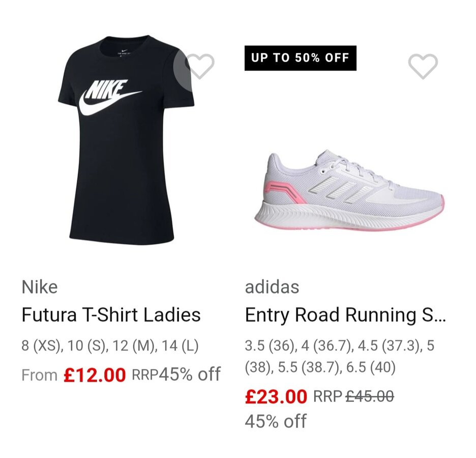
Task: Click the £23.00 shoe price
Action: (x=276, y=396)
